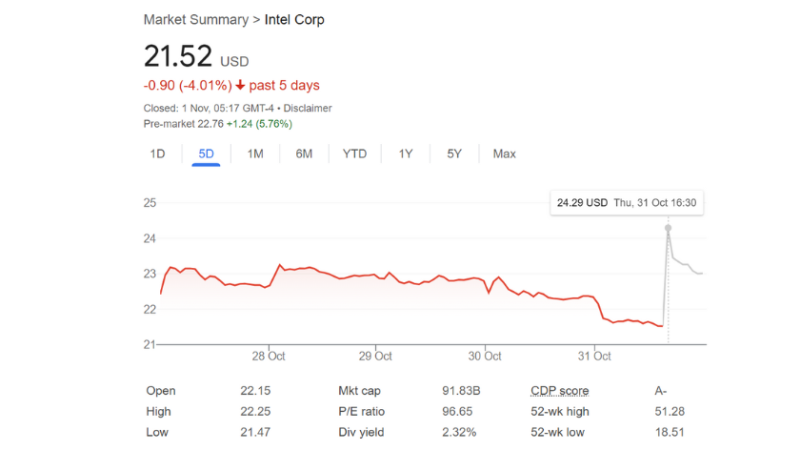The height and width of the screenshot is (450, 800).
Task: Click the grey chart marker dot
Action: click(x=668, y=228)
